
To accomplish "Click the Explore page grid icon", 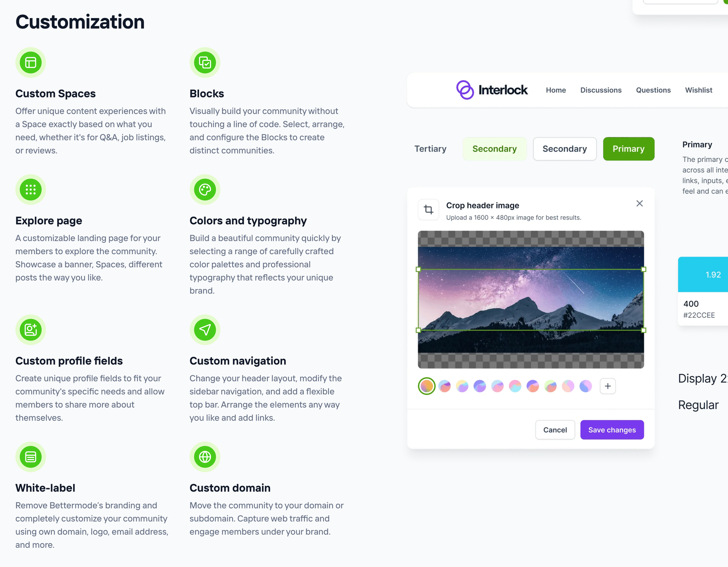I will (x=30, y=189).
